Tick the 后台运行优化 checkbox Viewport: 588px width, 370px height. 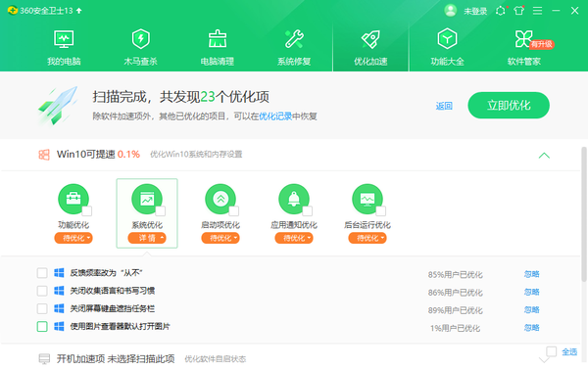tap(381, 211)
